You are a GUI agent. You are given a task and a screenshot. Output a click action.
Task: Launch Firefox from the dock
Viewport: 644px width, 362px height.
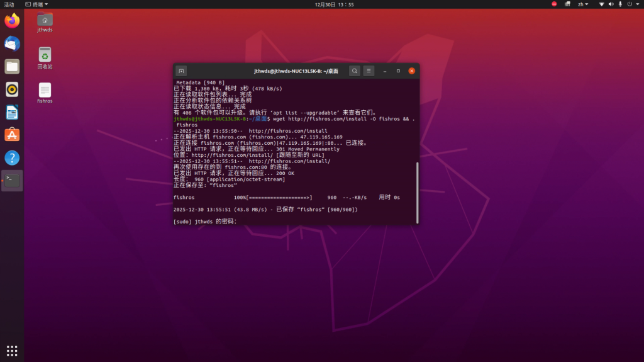point(12,21)
